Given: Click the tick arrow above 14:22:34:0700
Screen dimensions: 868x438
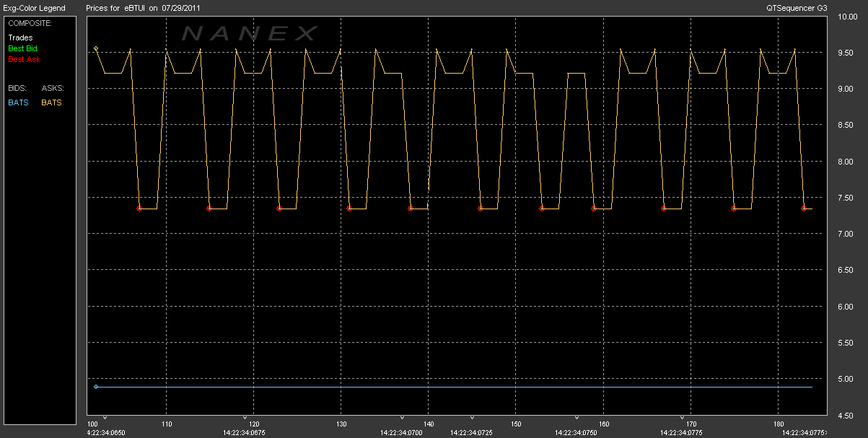Looking at the screenshot, I should (402, 418).
